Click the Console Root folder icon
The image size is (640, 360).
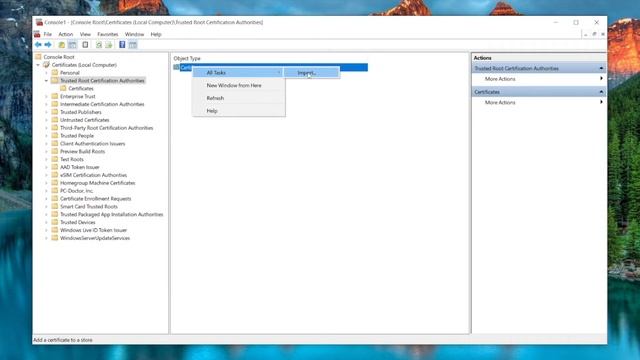pos(38,57)
